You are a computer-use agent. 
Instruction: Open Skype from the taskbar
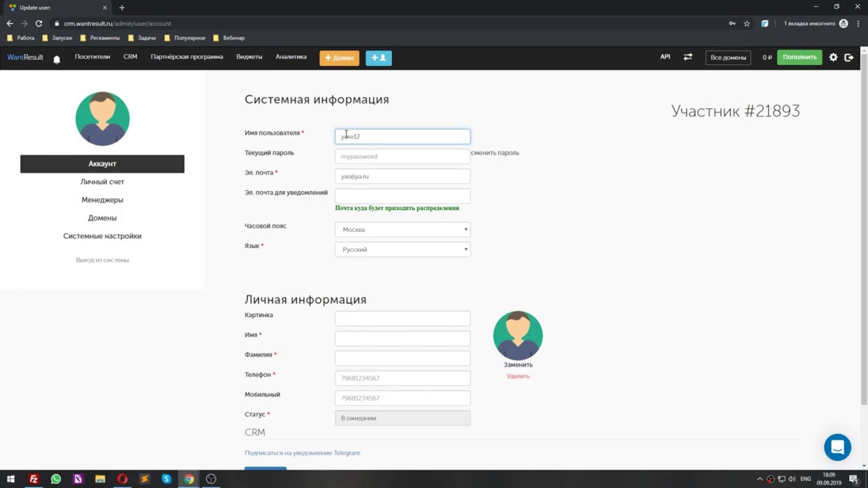point(167,479)
